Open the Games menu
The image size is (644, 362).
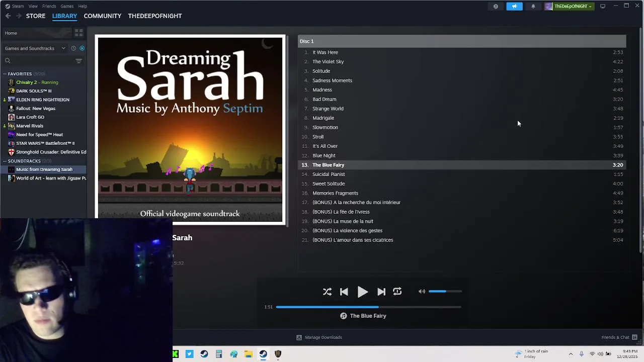tap(67, 6)
